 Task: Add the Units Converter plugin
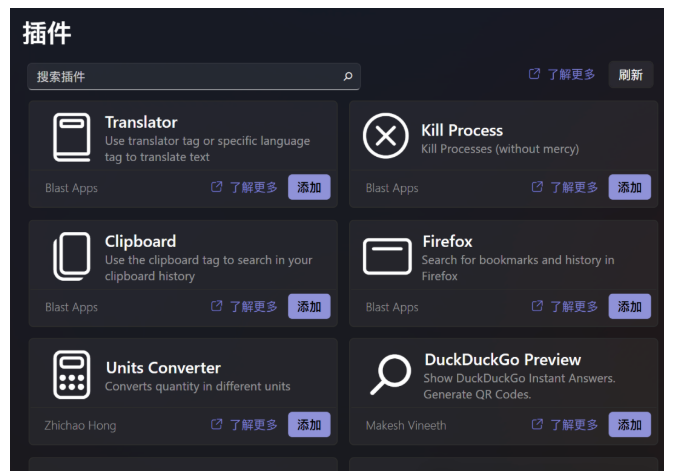point(309,425)
